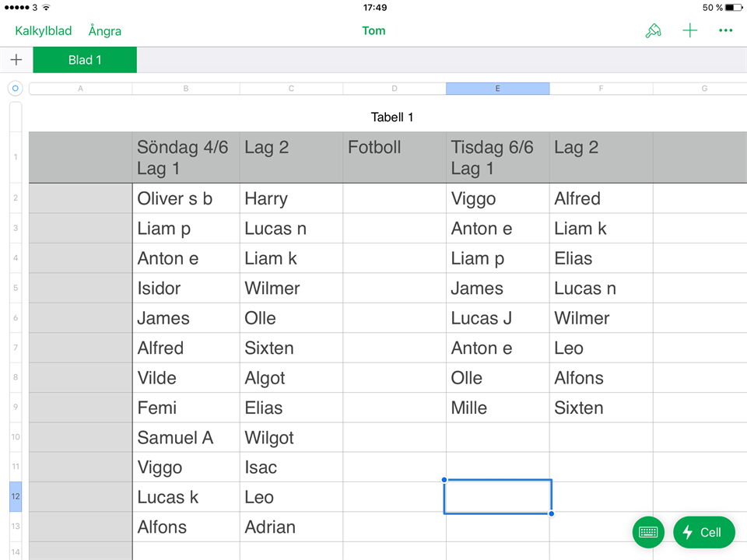
Task: Select column E header
Action: pos(497,89)
